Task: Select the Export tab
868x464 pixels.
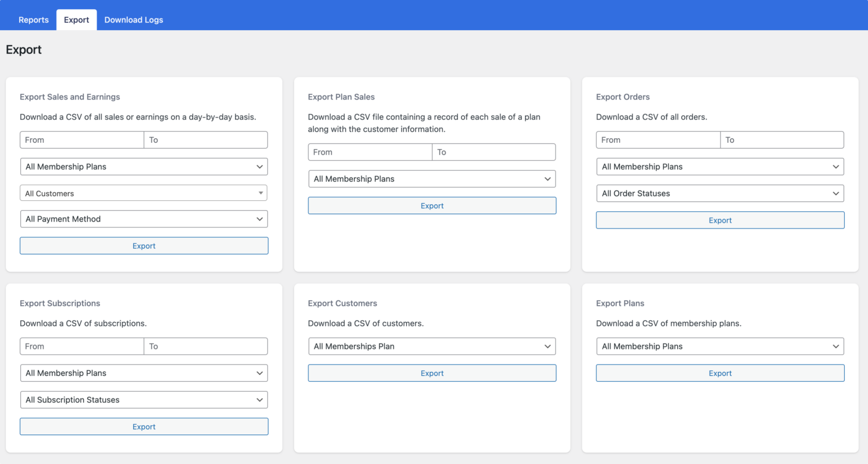Action: 76,20
